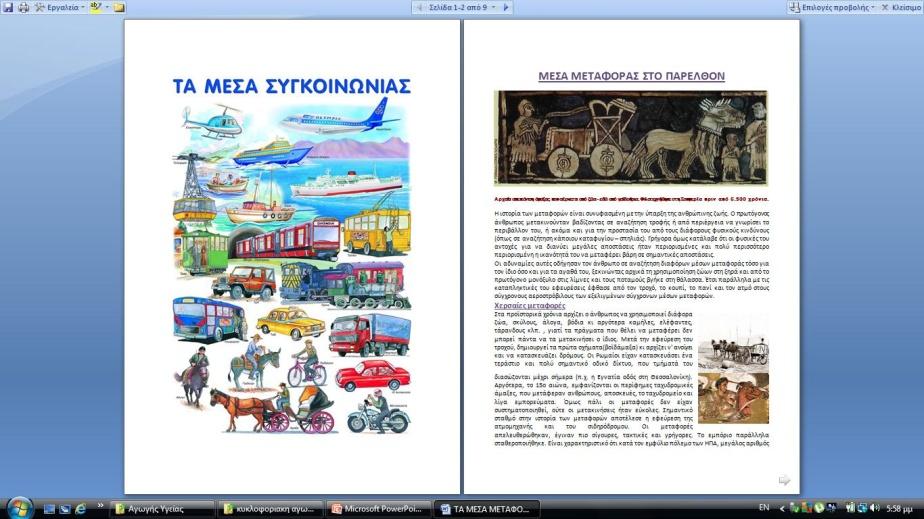Viewport: 924px width, 519px height.
Task: Select ΤΑ ΜΕΣΑ ΜΕΤΑΦΟ... Word taskbar button
Action: (487, 508)
